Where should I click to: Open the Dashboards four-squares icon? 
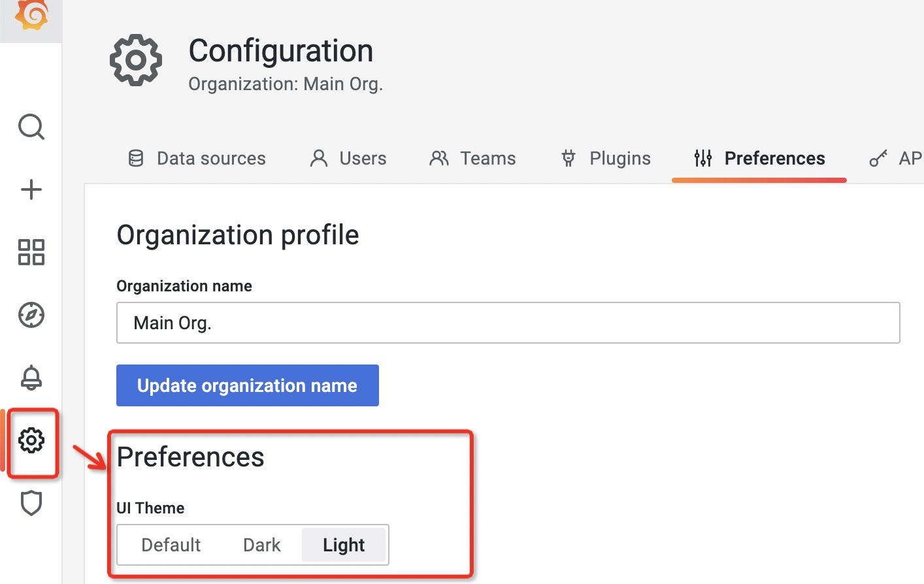click(x=31, y=252)
